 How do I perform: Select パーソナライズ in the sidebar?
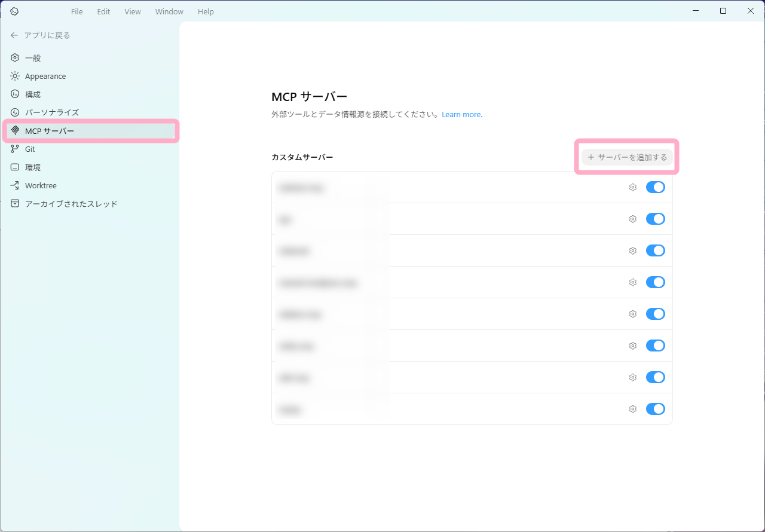[51, 112]
